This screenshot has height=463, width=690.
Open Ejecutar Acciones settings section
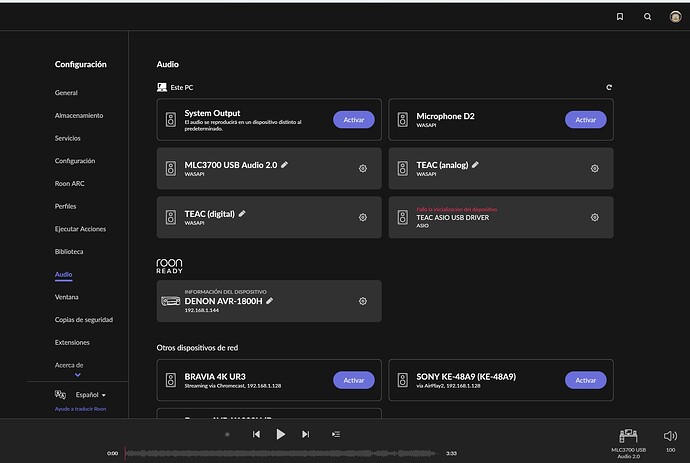point(80,229)
